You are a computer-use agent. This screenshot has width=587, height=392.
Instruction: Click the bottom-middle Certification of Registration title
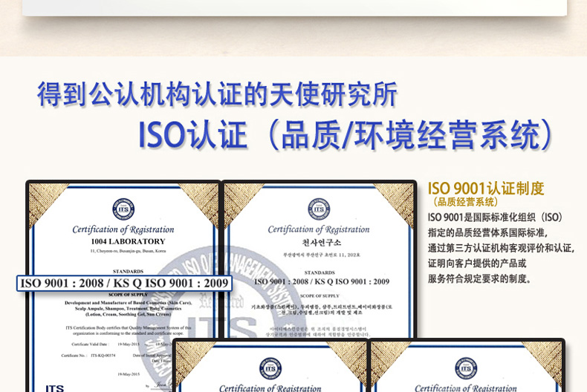[270, 388]
